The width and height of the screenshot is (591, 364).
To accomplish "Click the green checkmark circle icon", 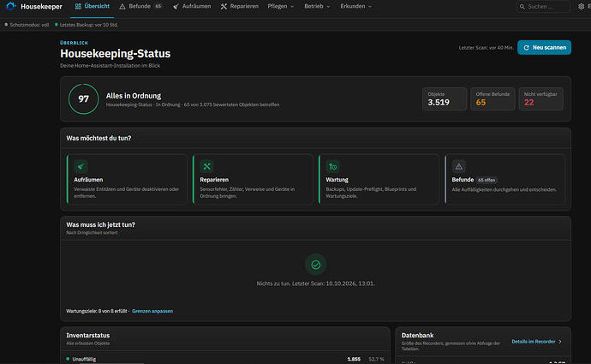I will tap(316, 265).
